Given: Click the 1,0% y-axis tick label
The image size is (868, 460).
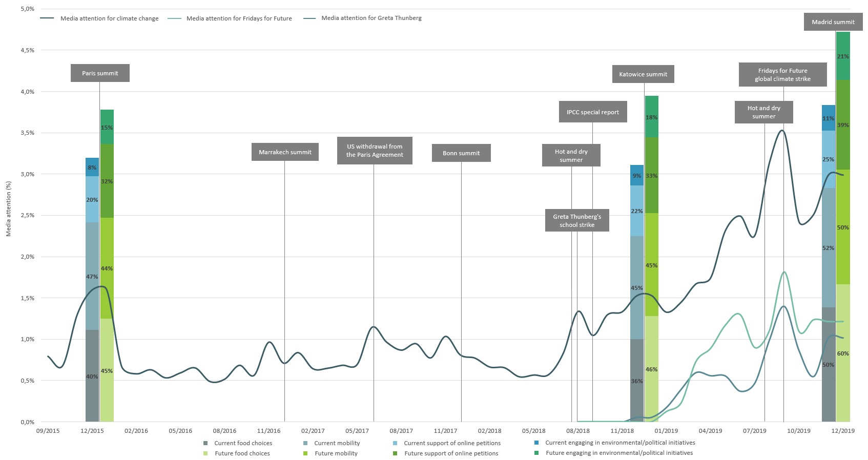Looking at the screenshot, I should pyautogui.click(x=28, y=339).
